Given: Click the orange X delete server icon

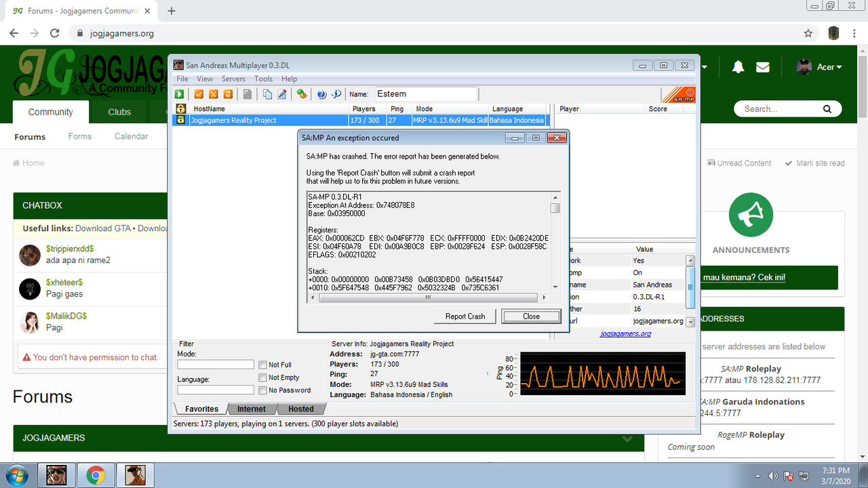Looking at the screenshot, I should coord(214,94).
